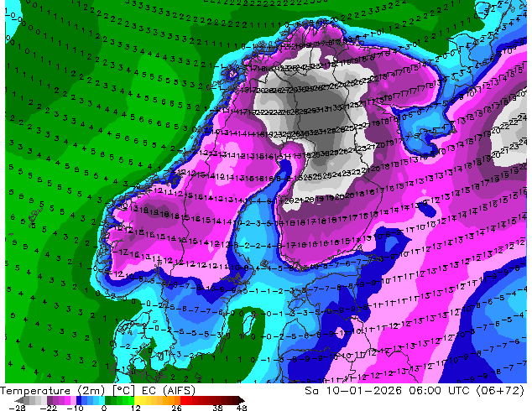
Task: Click the dark blue legend swatch above -10
Action: click(79, 400)
